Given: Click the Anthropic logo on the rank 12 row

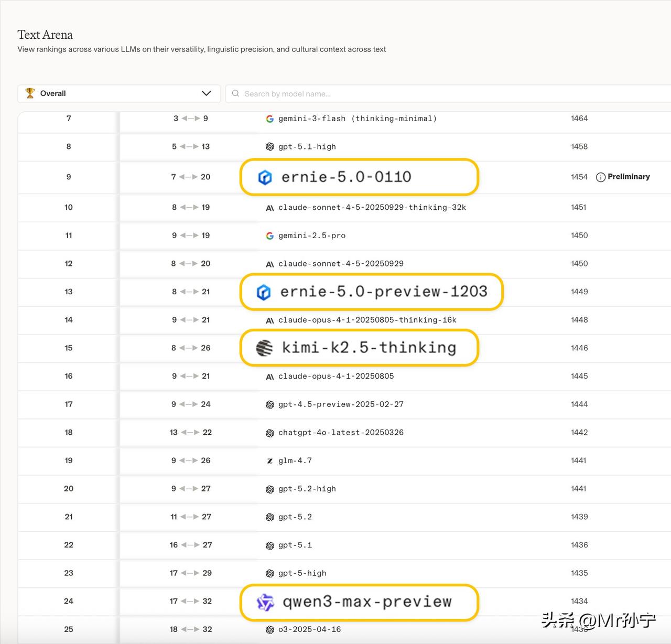Looking at the screenshot, I should (269, 264).
